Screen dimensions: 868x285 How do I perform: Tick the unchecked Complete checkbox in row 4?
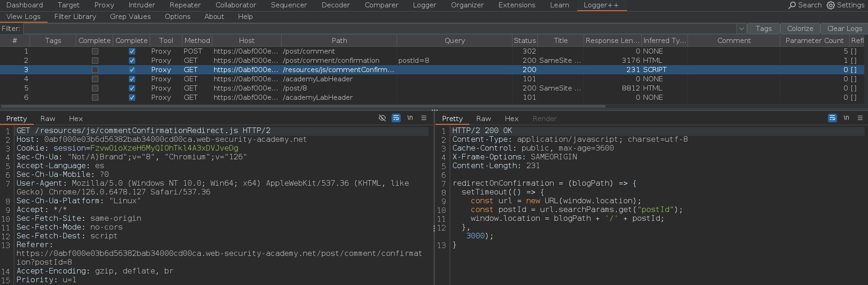[95, 79]
